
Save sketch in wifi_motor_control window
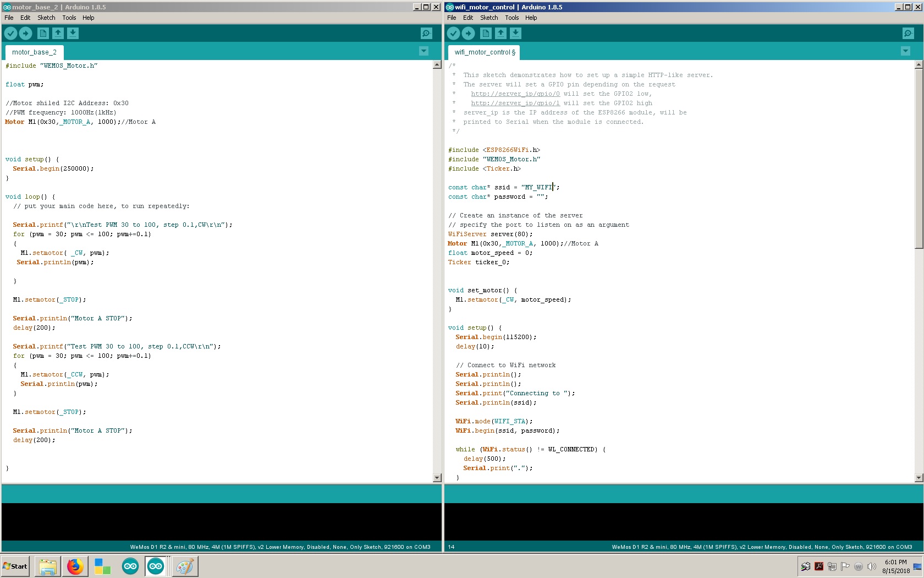515,34
